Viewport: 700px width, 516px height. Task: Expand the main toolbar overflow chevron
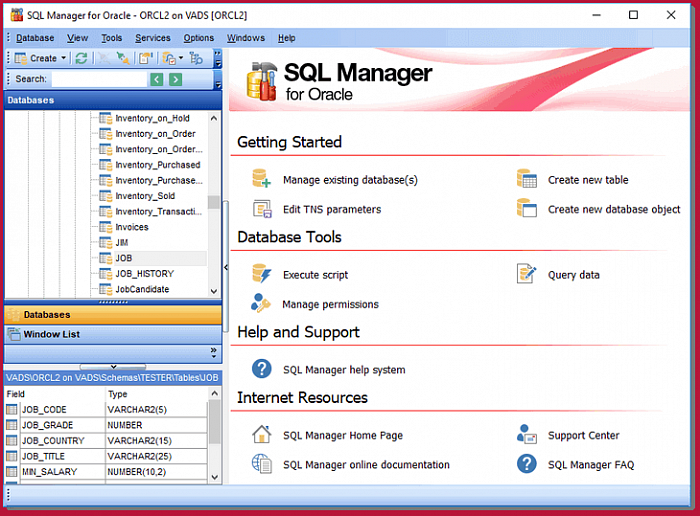tap(218, 58)
